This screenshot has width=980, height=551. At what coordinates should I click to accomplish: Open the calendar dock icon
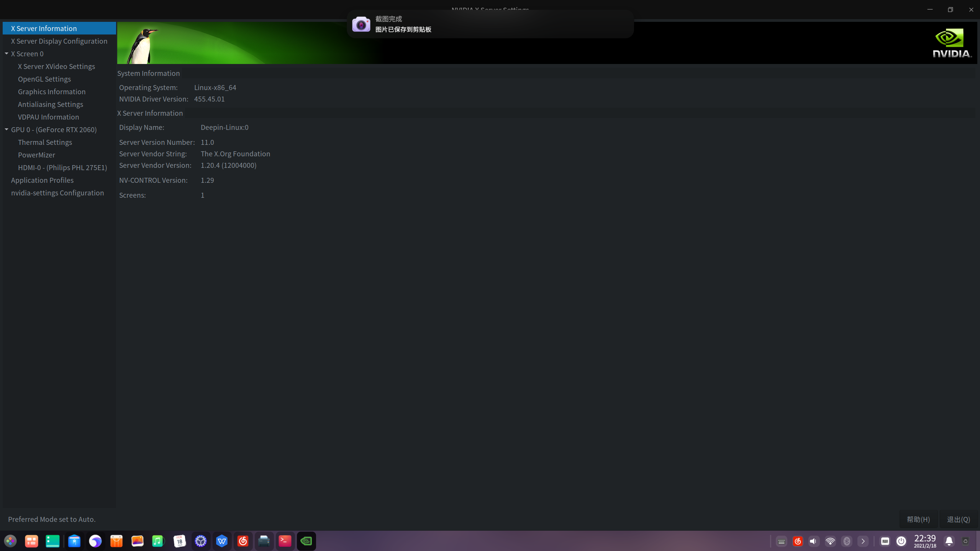180,541
